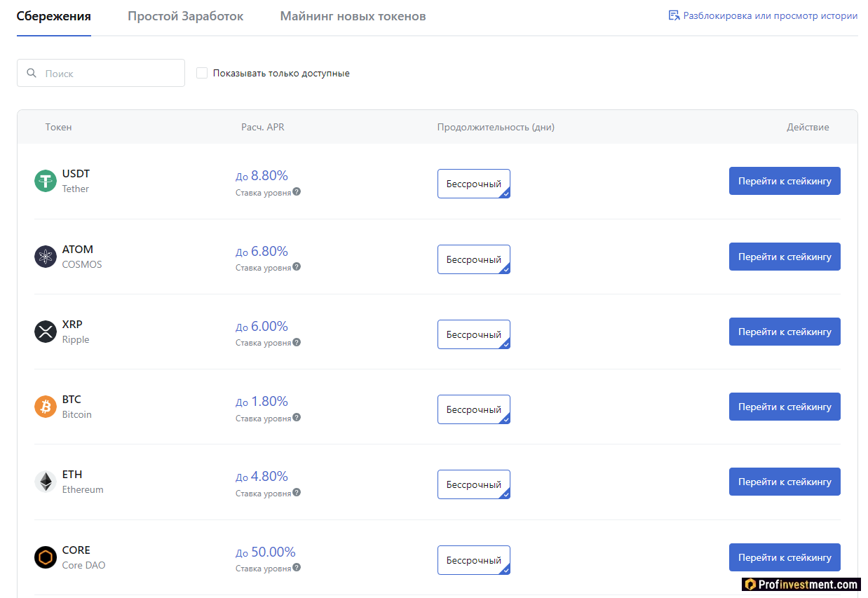Click the unlock history document icon

(x=674, y=15)
